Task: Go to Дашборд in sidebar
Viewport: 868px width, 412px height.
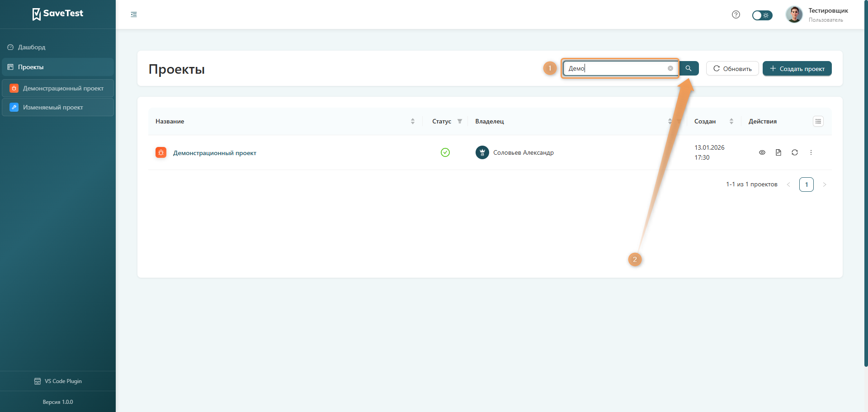Action: pos(32,47)
